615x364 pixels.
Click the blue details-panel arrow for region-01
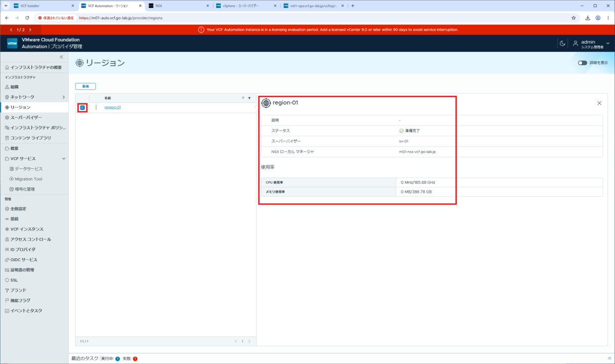[82, 108]
